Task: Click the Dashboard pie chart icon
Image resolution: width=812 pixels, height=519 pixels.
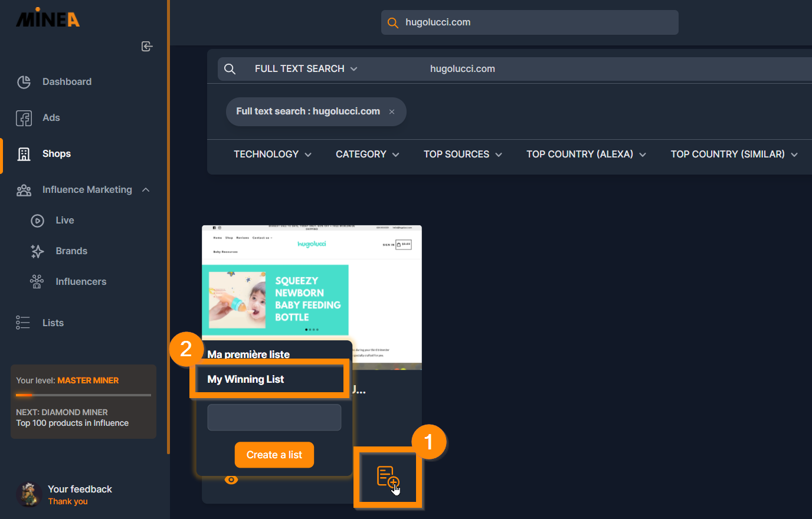Action: 24,82
